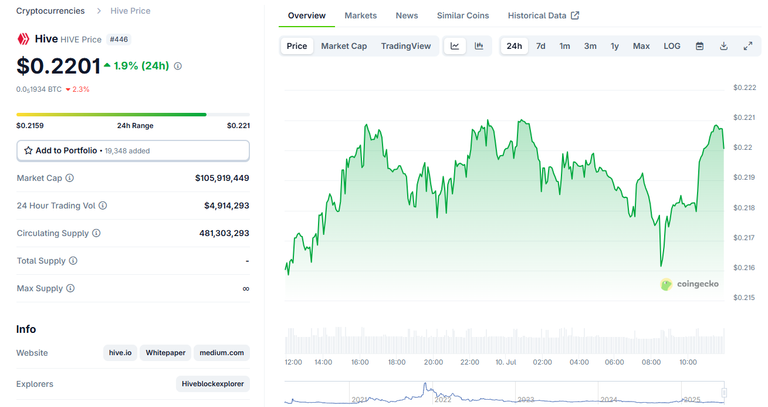Select the line chart view icon
Viewport: 768px width, 407px height.
pos(455,46)
